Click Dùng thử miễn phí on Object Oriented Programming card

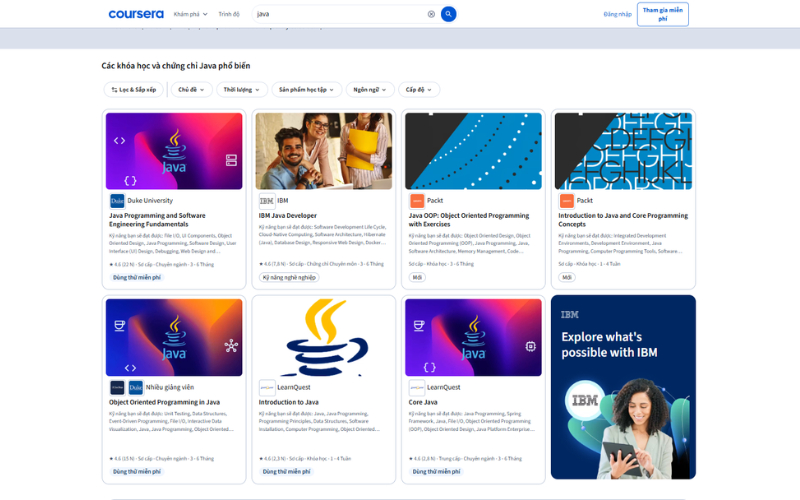(x=137, y=472)
